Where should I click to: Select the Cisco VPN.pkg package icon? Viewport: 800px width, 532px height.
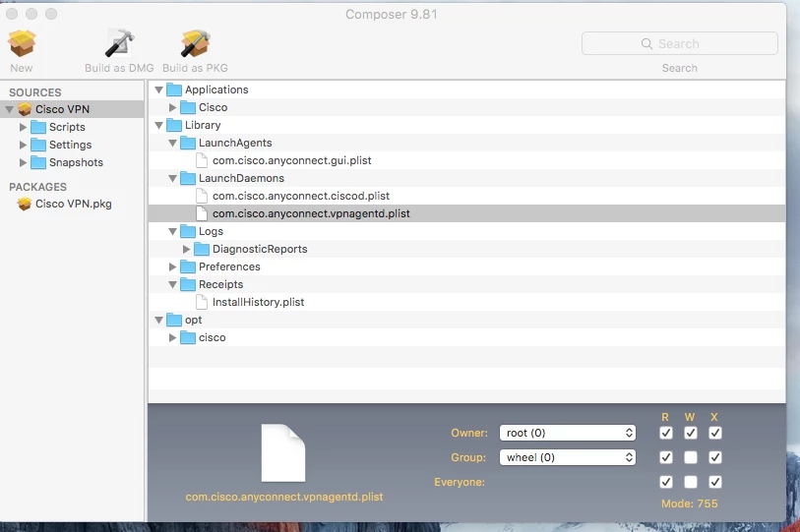25,204
